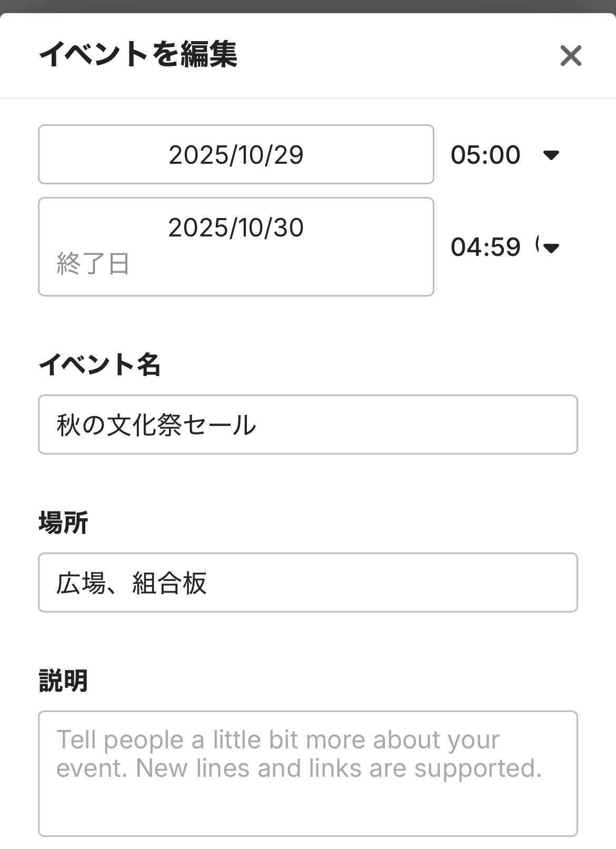Close the イベントを編集 dialog
The width and height of the screenshot is (616, 849).
coord(571,56)
